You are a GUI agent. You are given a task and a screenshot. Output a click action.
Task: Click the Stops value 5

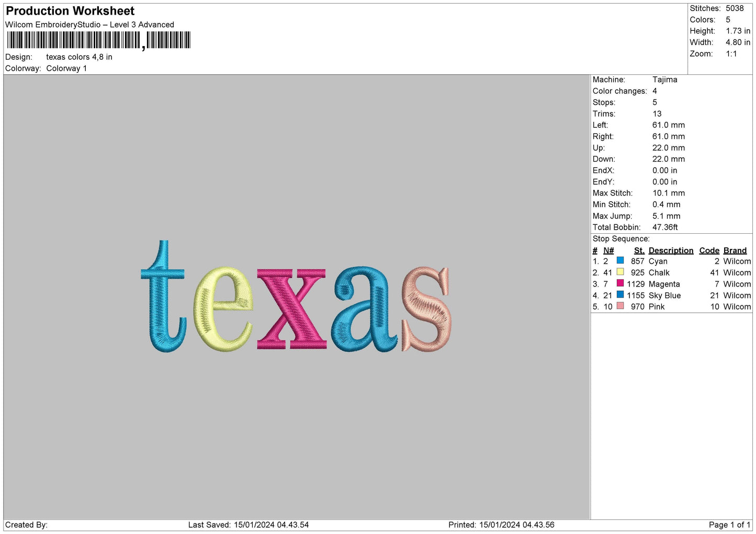click(655, 103)
